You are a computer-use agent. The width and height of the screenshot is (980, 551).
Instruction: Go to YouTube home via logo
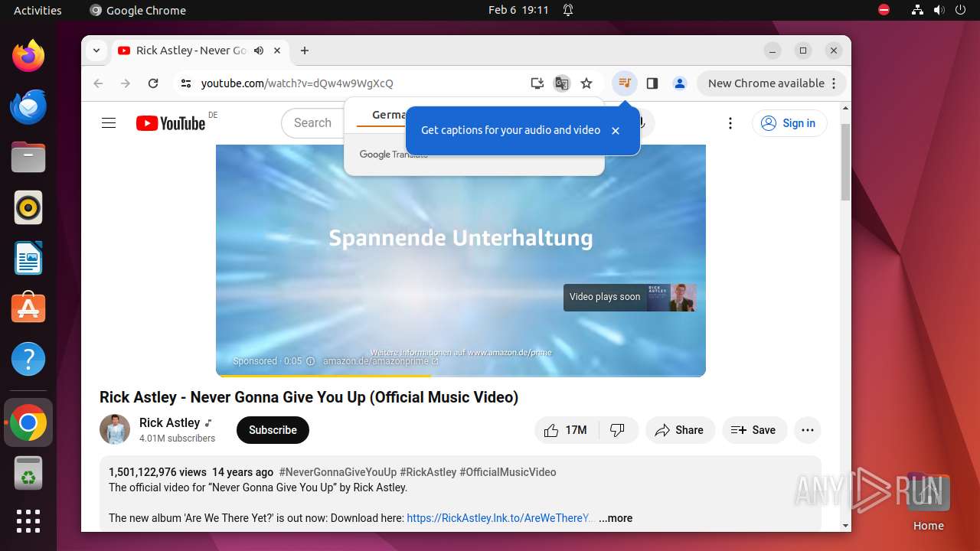point(171,123)
